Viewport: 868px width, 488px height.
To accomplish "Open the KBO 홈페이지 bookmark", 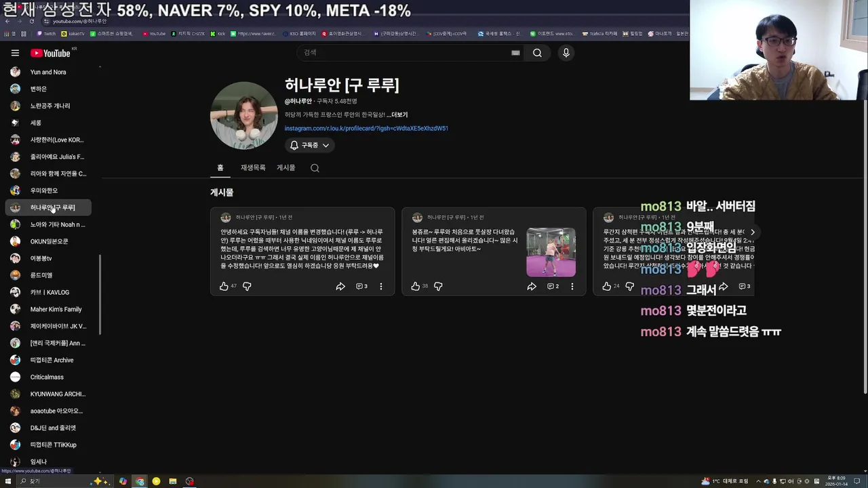I will pos(299,33).
